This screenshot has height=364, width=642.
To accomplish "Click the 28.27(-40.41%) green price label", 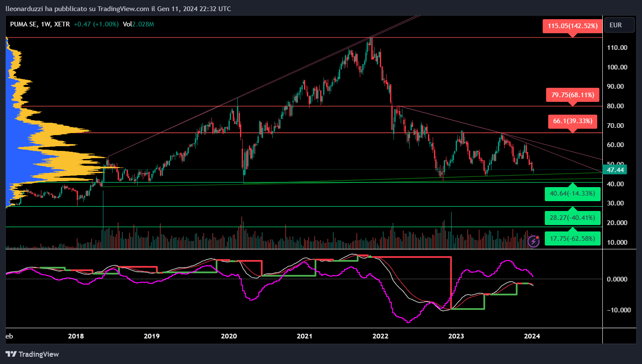I will point(573,218).
